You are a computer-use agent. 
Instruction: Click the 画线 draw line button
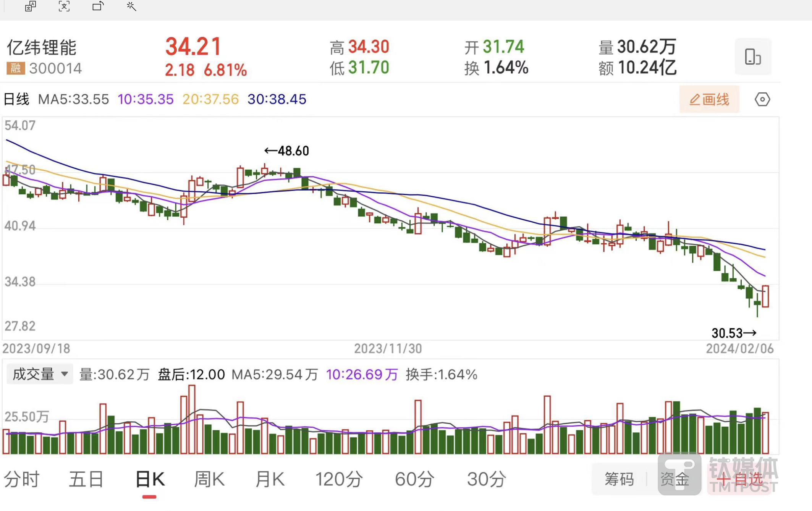point(709,99)
